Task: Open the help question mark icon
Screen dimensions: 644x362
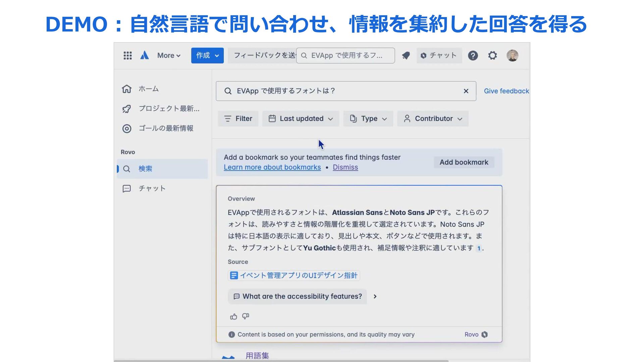Action: tap(473, 56)
